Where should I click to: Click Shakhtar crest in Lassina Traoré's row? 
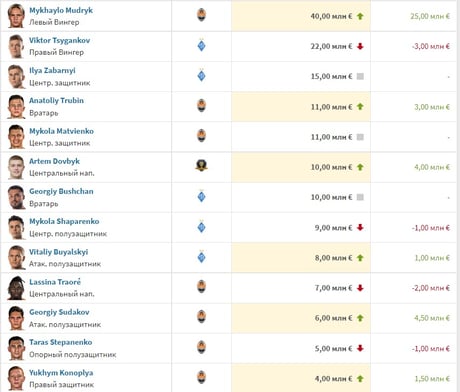coord(201,287)
